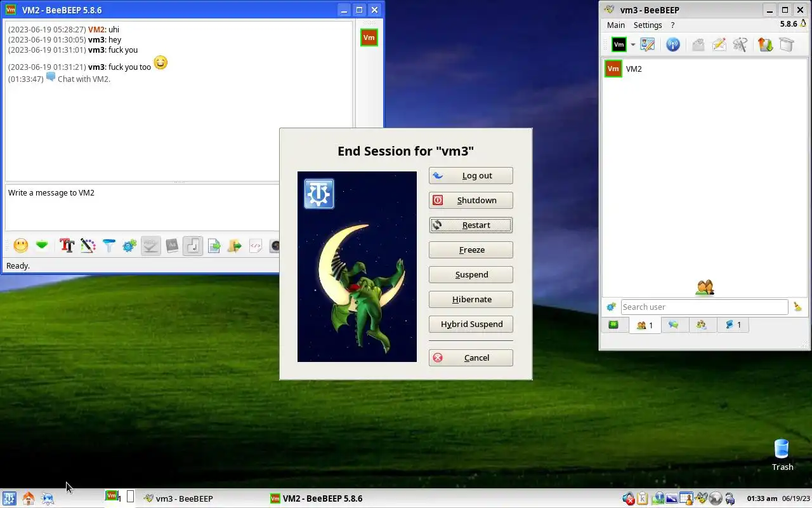Screen dimensions: 812x508
Task: Click the send file icon in chat toolbar
Action: pyautogui.click(x=214, y=246)
